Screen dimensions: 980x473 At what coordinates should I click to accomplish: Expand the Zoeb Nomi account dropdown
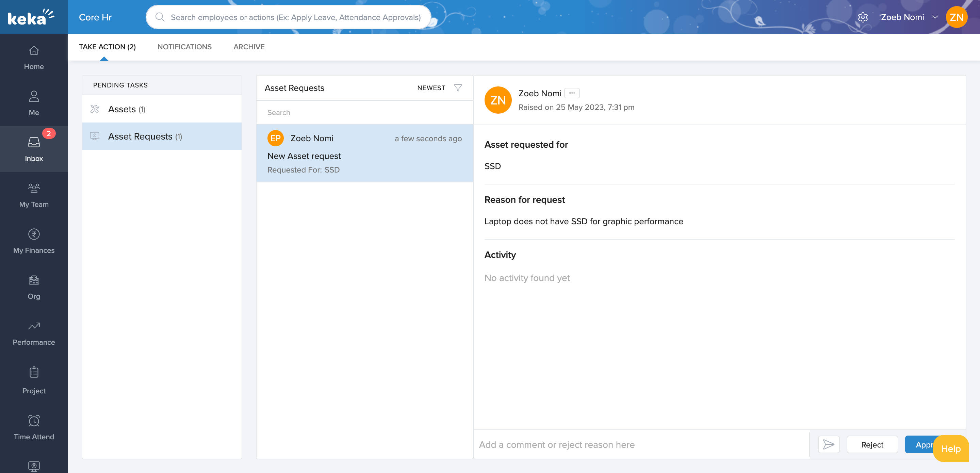pyautogui.click(x=935, y=17)
